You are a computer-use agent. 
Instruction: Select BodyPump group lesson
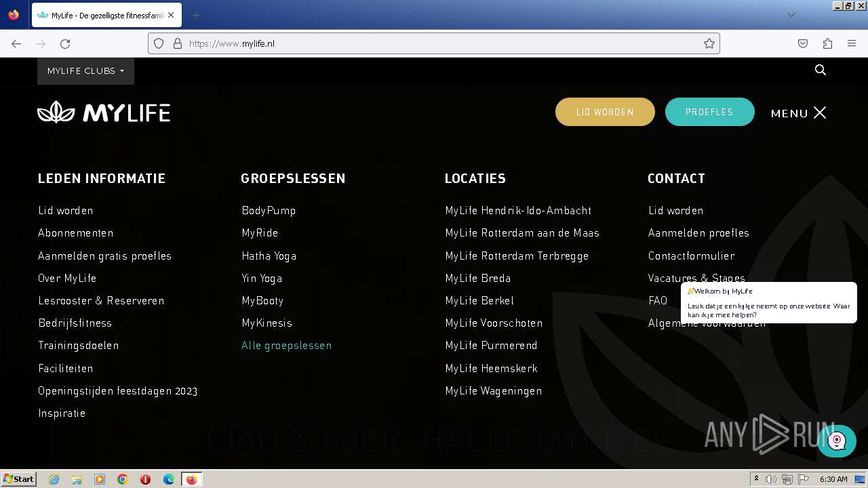[269, 211]
